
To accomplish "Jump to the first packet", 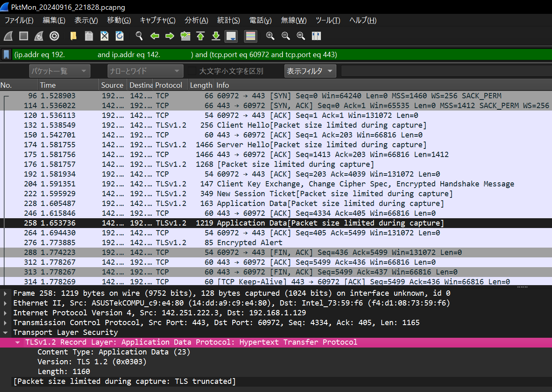I will [x=200, y=36].
